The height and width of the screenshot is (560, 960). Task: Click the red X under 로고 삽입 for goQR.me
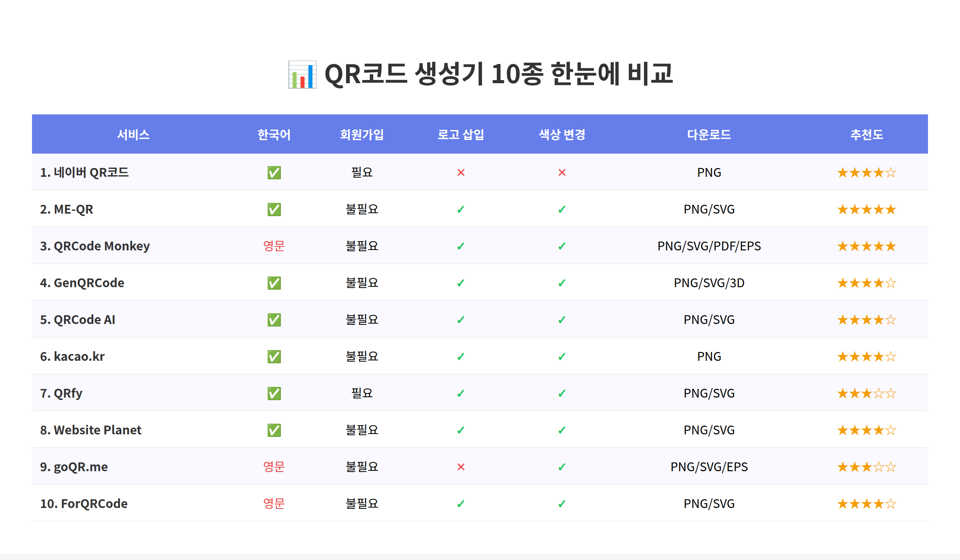461,466
